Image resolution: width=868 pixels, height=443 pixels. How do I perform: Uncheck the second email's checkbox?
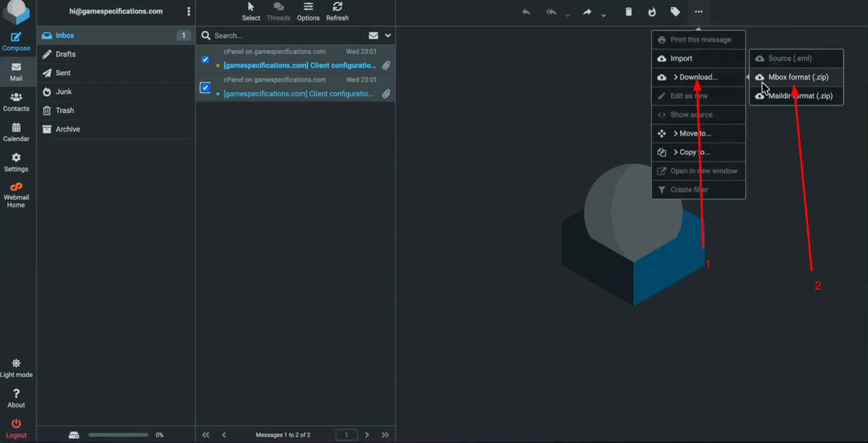(x=205, y=87)
